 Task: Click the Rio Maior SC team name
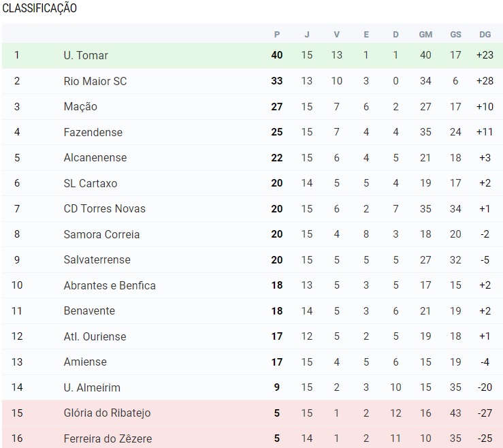click(95, 81)
